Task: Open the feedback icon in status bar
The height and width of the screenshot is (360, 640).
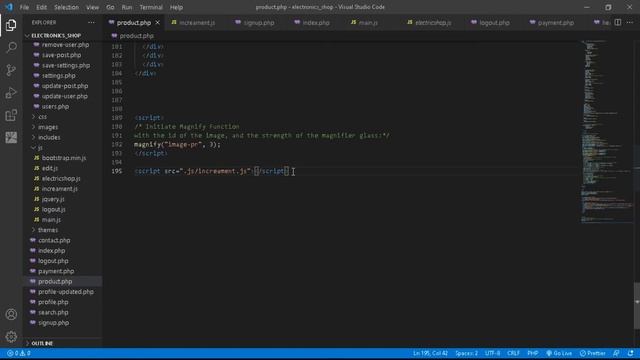Action: [x=616, y=353]
